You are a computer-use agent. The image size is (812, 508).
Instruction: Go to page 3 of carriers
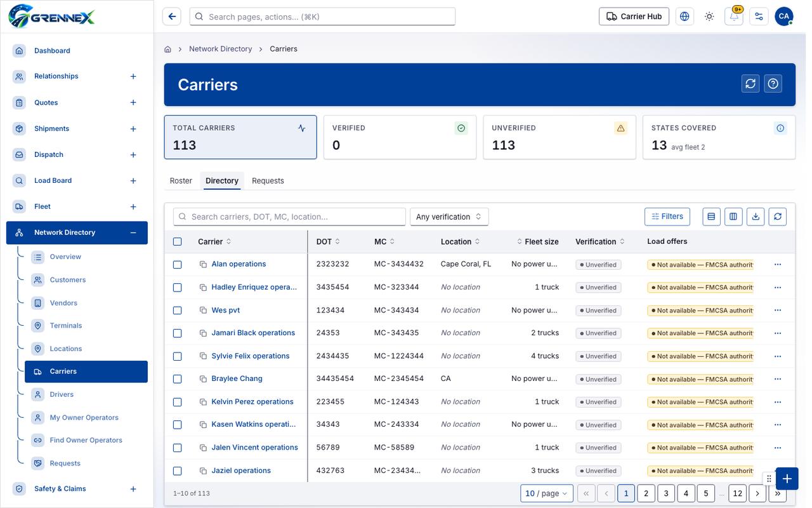coord(666,493)
